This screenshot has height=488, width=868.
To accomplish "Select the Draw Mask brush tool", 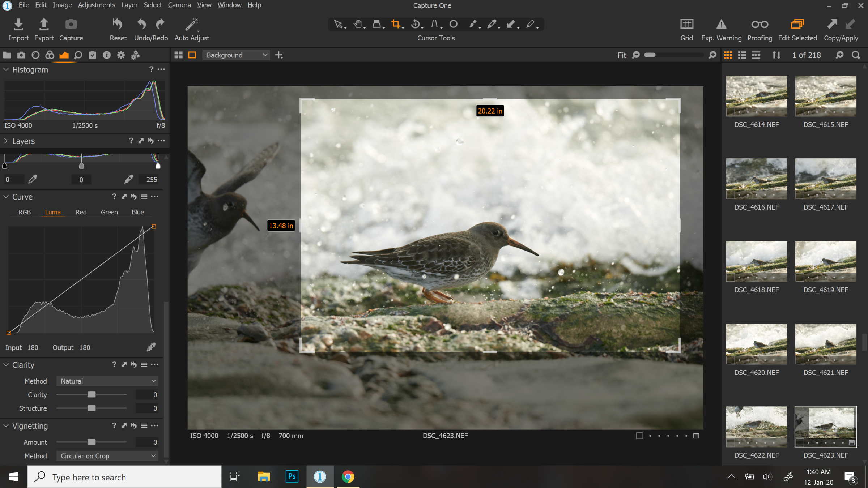I will point(472,24).
